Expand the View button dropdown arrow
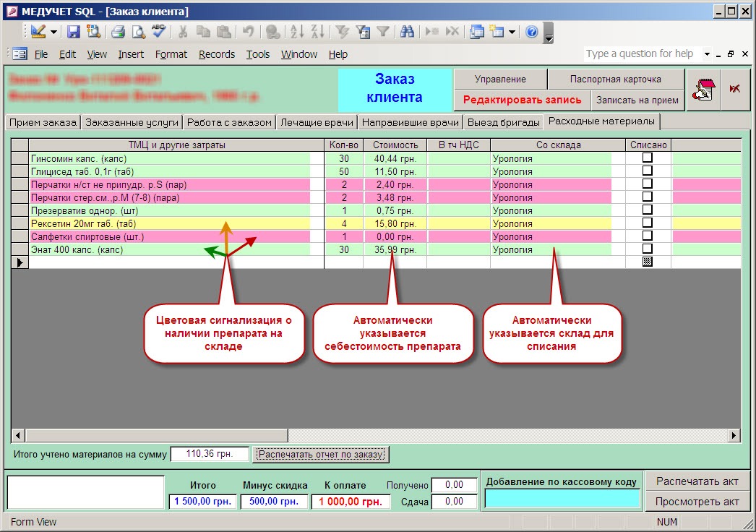Screen dimensions: 756x532 tap(53, 33)
